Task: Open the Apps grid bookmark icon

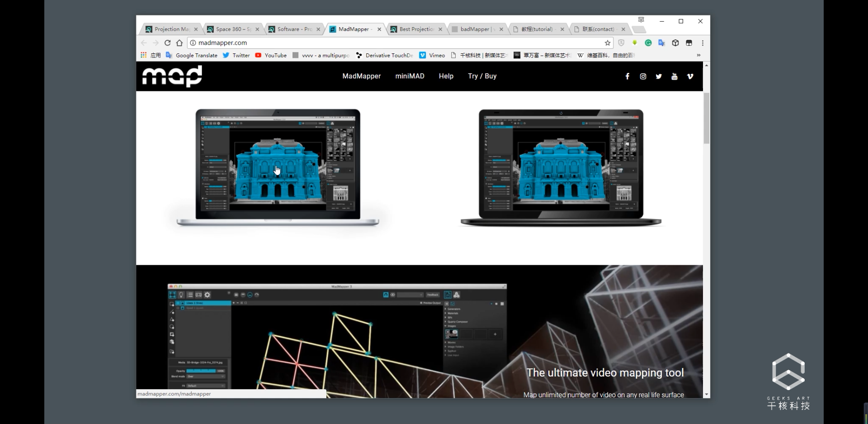Action: 144,55
